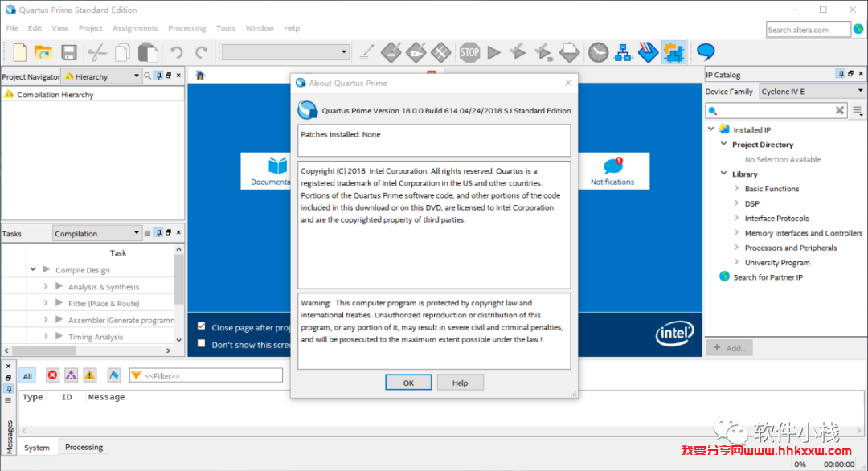Open the IP Catalog options menu icon
This screenshot has height=471, width=868.
[858, 111]
